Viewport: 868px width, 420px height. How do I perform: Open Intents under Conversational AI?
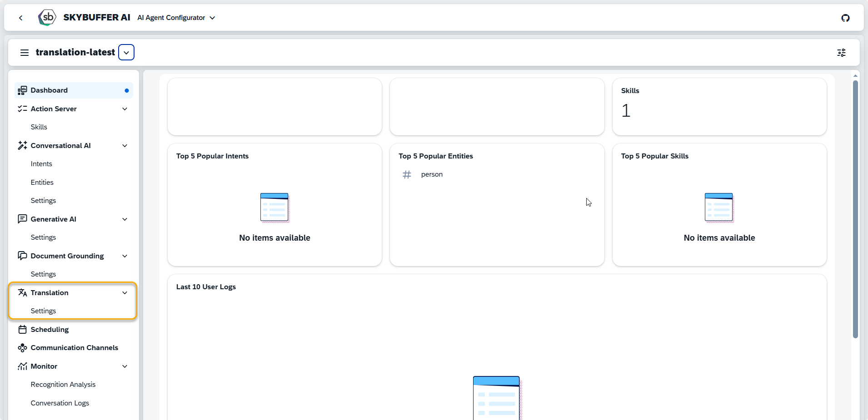pos(41,164)
